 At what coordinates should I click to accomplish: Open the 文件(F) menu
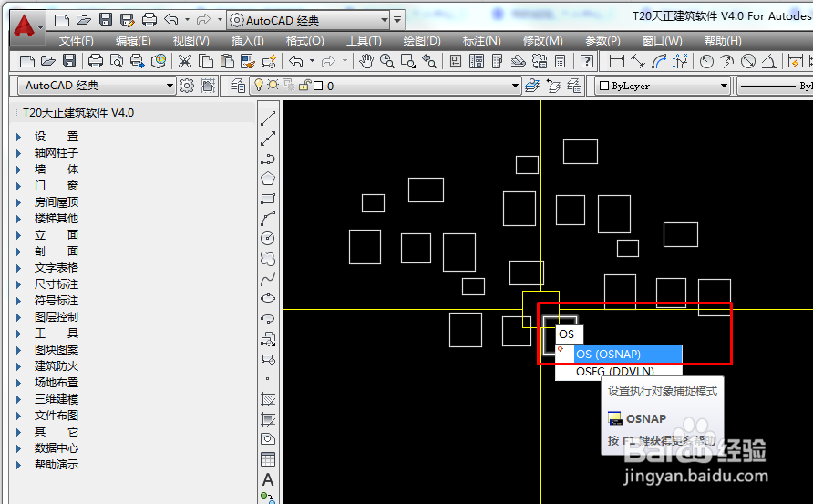(77, 40)
